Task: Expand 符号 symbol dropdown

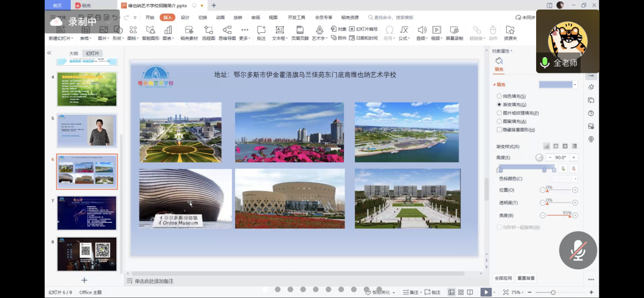Action: click(x=389, y=38)
